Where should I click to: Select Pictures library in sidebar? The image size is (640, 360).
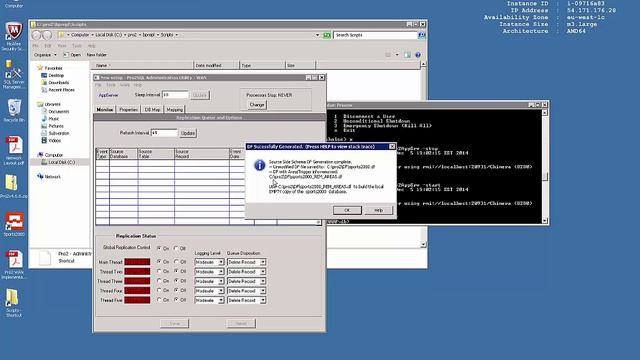pyautogui.click(x=52, y=126)
